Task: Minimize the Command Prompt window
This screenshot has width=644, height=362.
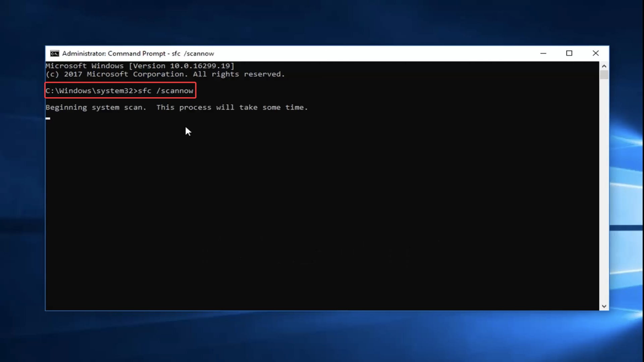Action: coord(543,53)
